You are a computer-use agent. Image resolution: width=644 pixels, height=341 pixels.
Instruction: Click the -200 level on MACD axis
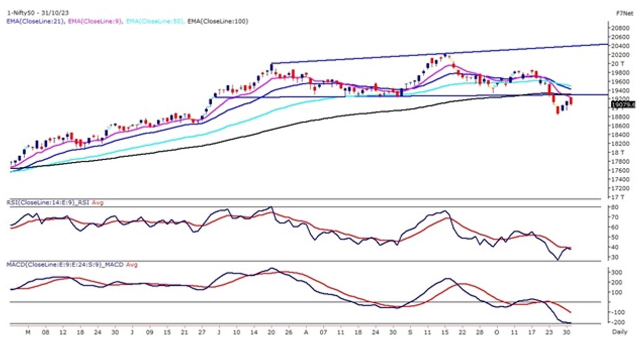pyautogui.click(x=618, y=322)
